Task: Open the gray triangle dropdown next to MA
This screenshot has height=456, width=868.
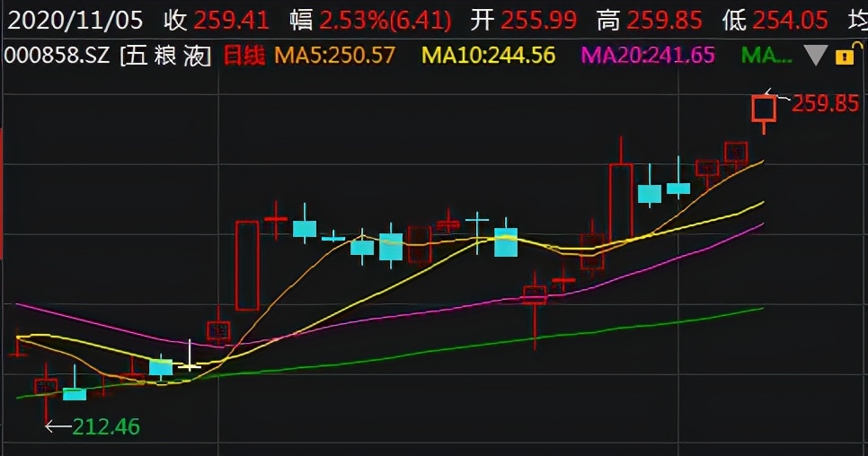Action: (x=815, y=56)
